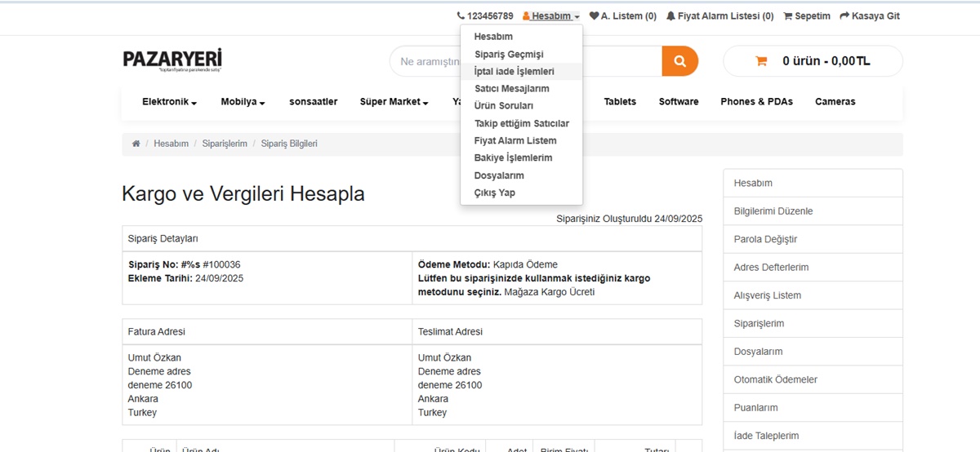Viewport: 980px width, 452px height.
Task: Click Siparişlerim in the breadcrumb
Action: click(x=225, y=144)
